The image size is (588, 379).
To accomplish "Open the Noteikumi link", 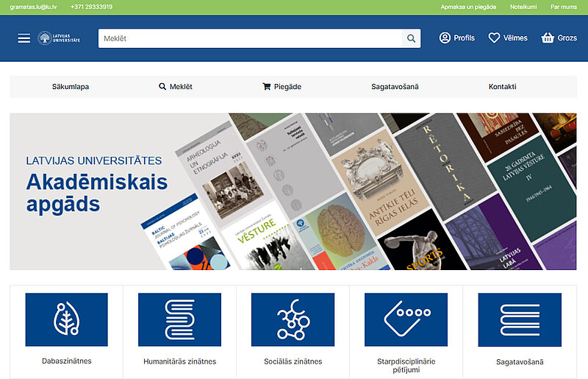I will coord(523,7).
